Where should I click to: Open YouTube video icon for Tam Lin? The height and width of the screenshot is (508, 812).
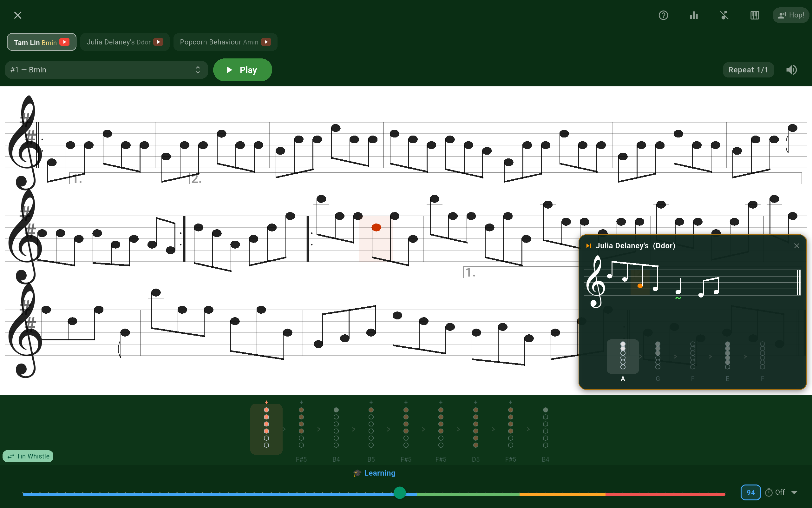(x=64, y=42)
